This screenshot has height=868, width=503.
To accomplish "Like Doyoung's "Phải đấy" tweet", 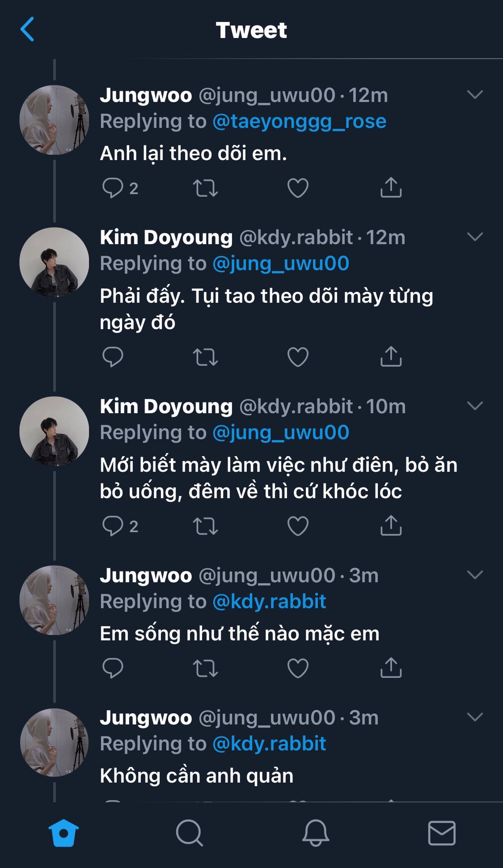I will pyautogui.click(x=298, y=357).
